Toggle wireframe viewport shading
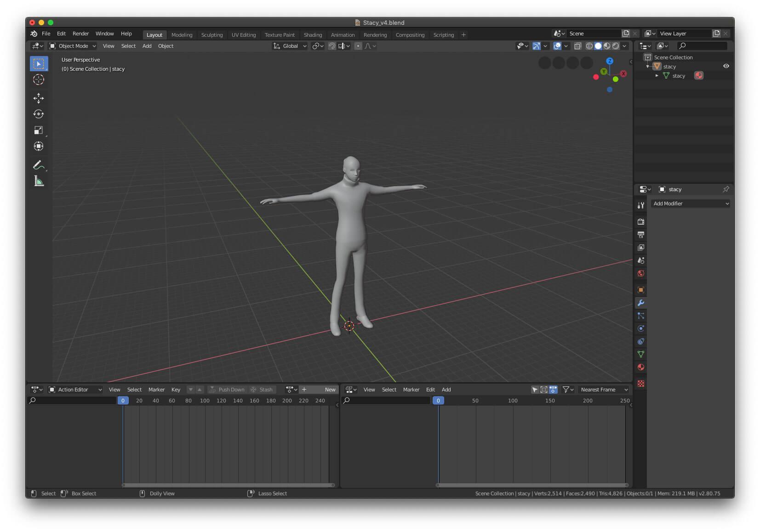Image resolution: width=760 pixels, height=532 pixels. (x=589, y=46)
